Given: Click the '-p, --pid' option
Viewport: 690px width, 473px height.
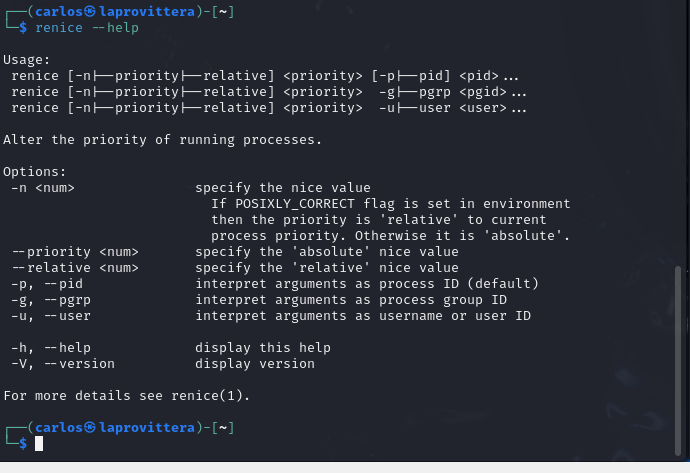Looking at the screenshot, I should point(47,284).
